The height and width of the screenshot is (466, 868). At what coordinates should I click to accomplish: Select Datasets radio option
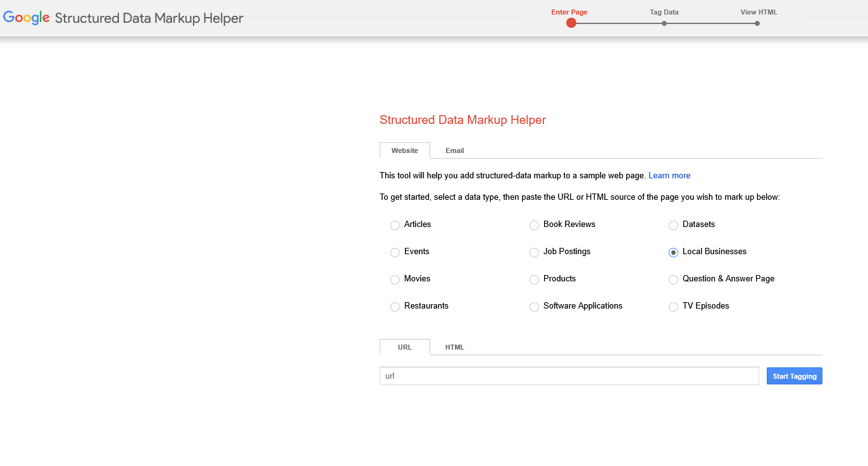point(673,225)
